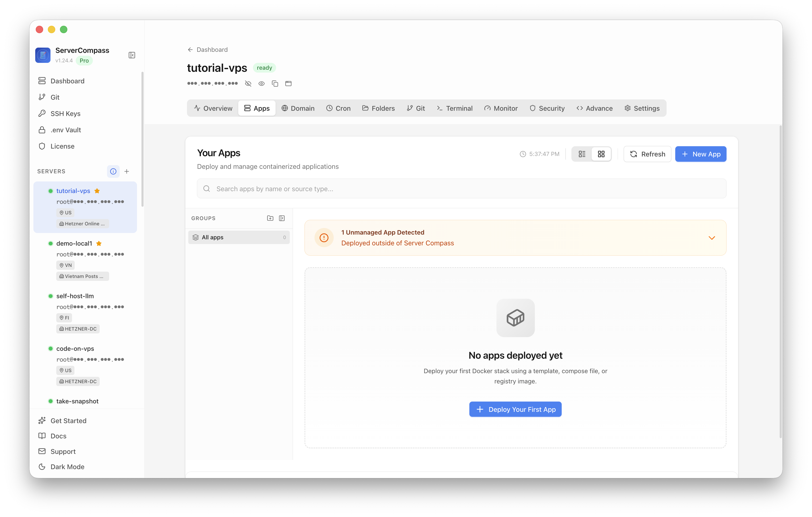Hide IP address with crossed-eye icon

[248, 83]
